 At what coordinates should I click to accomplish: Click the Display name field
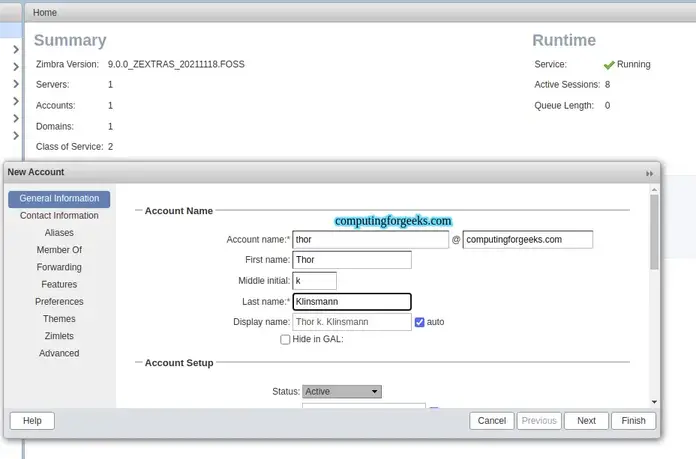(352, 322)
